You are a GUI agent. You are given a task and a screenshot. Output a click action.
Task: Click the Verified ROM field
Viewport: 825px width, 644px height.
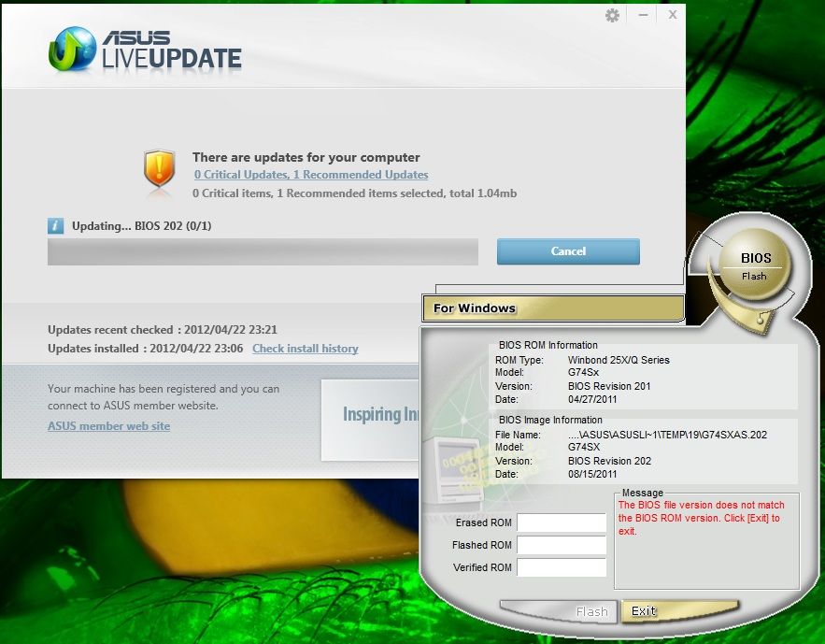562,567
